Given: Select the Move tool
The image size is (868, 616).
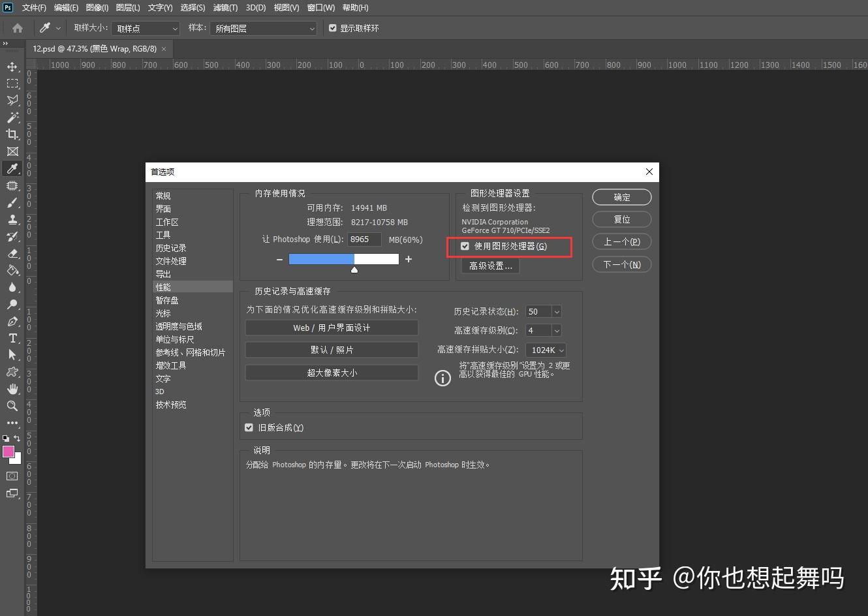Looking at the screenshot, I should [x=12, y=67].
